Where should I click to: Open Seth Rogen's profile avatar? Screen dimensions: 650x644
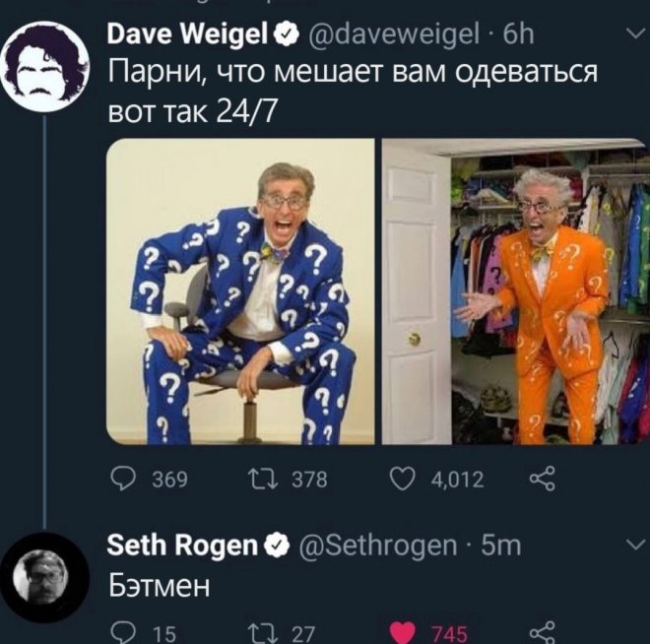(x=42, y=577)
